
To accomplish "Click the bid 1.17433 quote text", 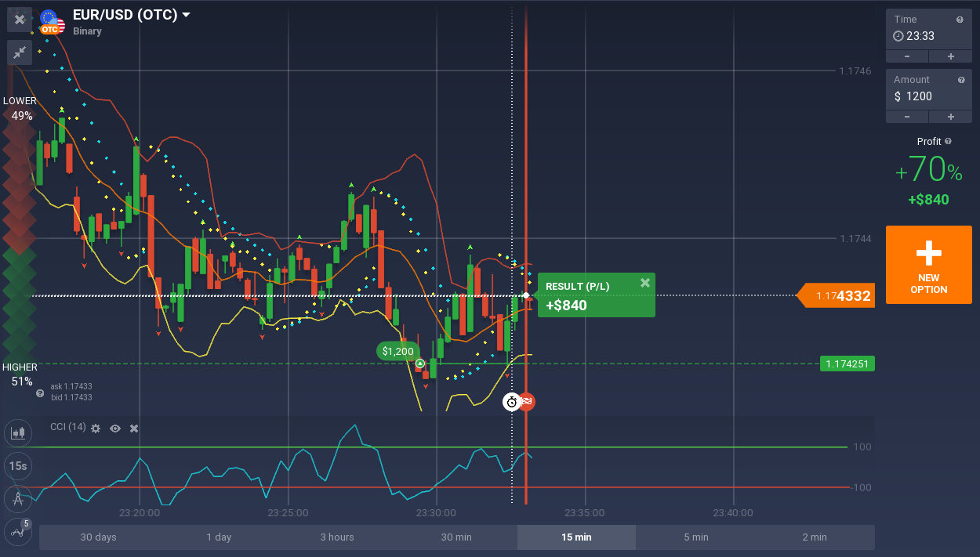I will click(x=71, y=397).
